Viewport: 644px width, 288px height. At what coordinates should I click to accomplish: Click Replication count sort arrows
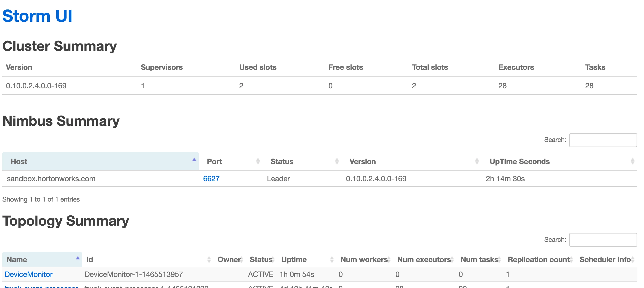point(571,260)
